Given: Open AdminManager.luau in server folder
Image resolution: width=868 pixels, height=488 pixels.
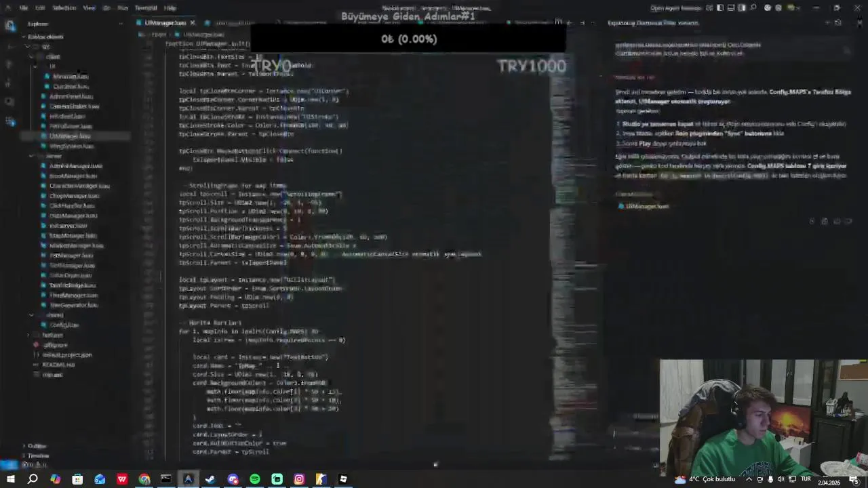Looking at the screenshot, I should 76,166.
